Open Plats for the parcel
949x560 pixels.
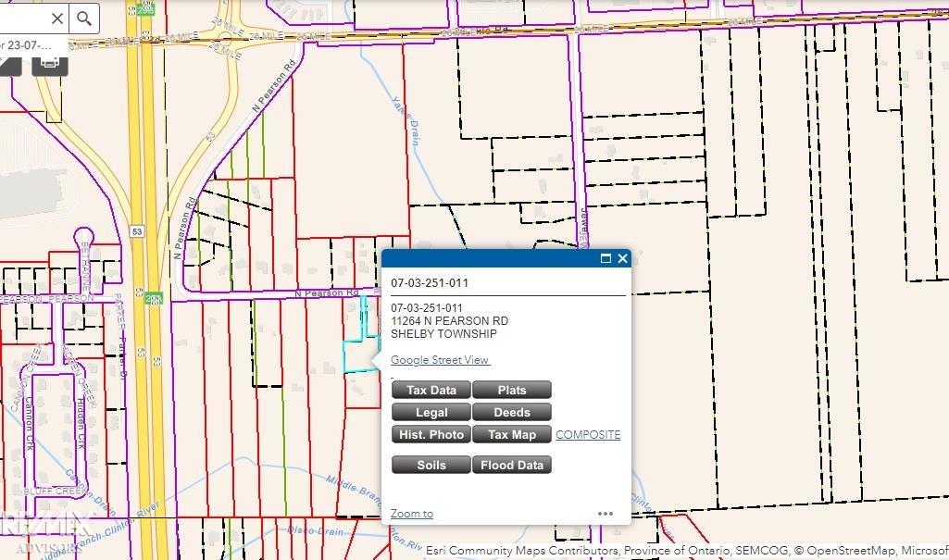tap(512, 390)
